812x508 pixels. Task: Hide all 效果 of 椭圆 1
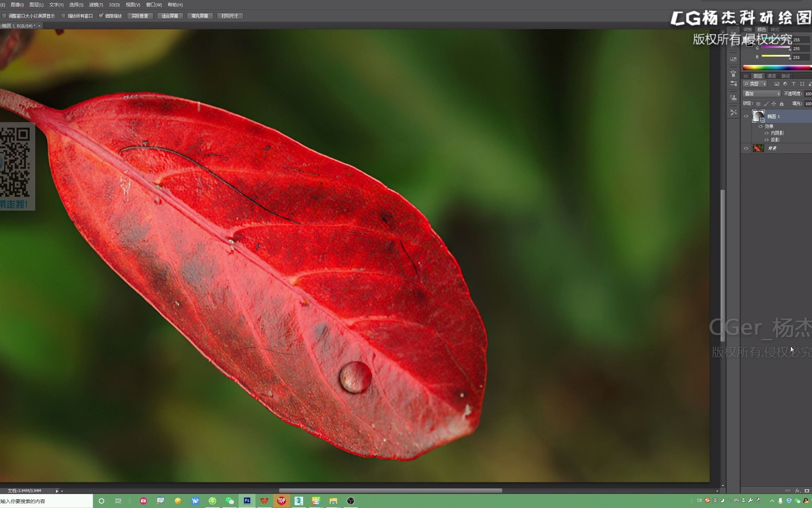point(761,126)
